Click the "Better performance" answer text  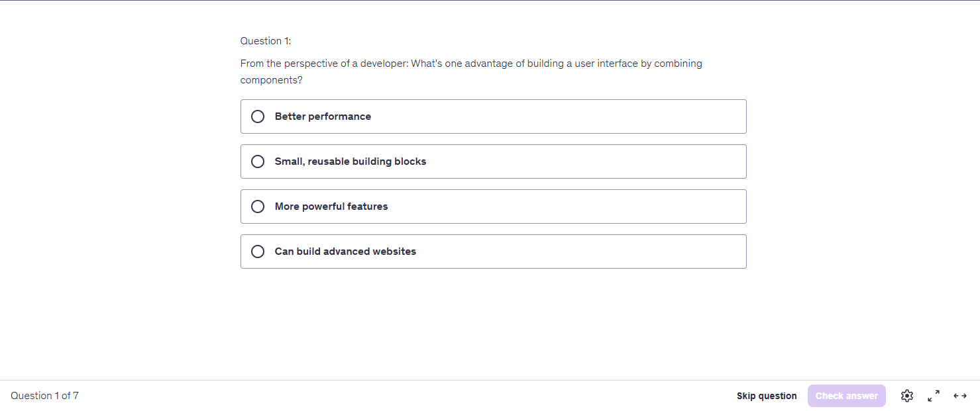pos(323,116)
